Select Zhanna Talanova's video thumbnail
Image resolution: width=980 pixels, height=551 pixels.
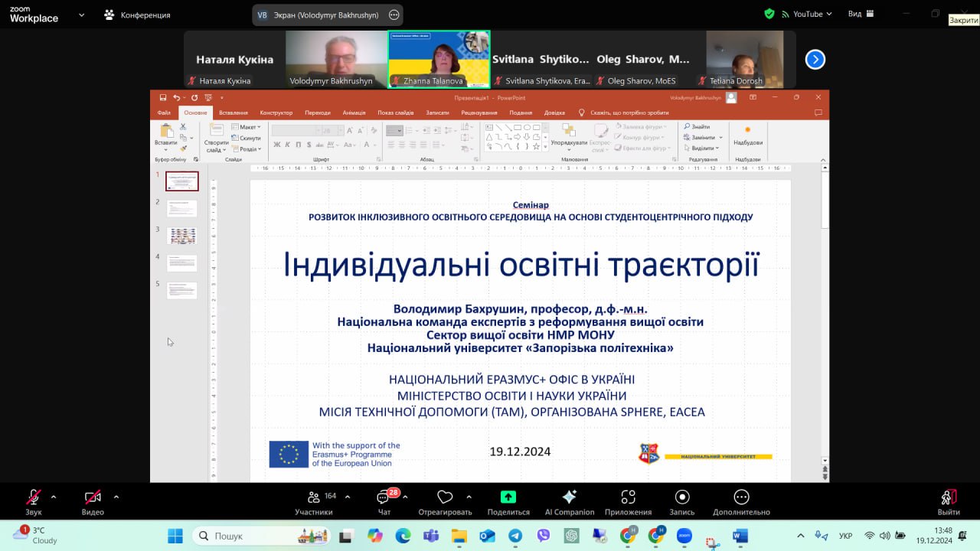coord(439,59)
